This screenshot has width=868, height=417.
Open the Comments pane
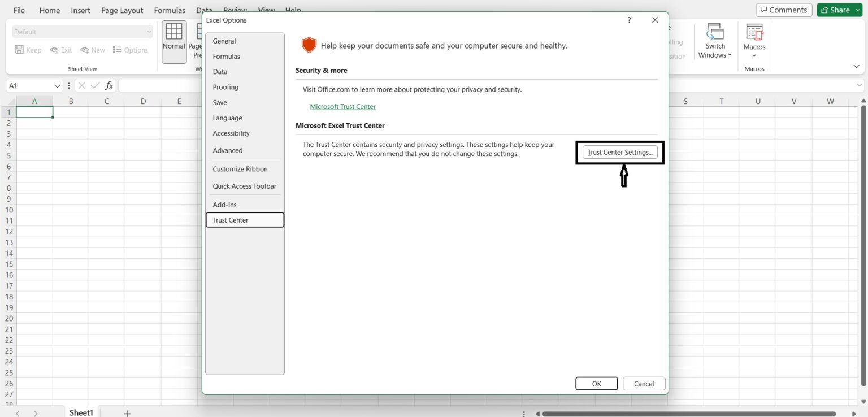pyautogui.click(x=784, y=10)
